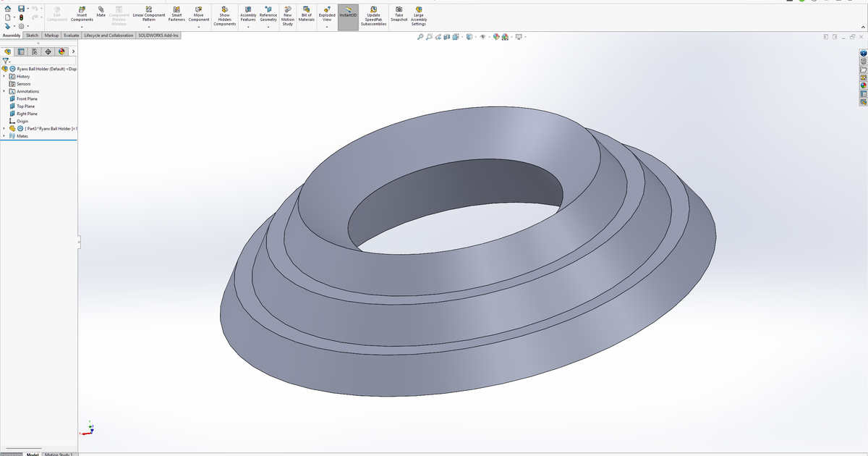This screenshot has width=868, height=456.
Task: Toggle the Hide/Show Items eye icon
Action: 482,37
